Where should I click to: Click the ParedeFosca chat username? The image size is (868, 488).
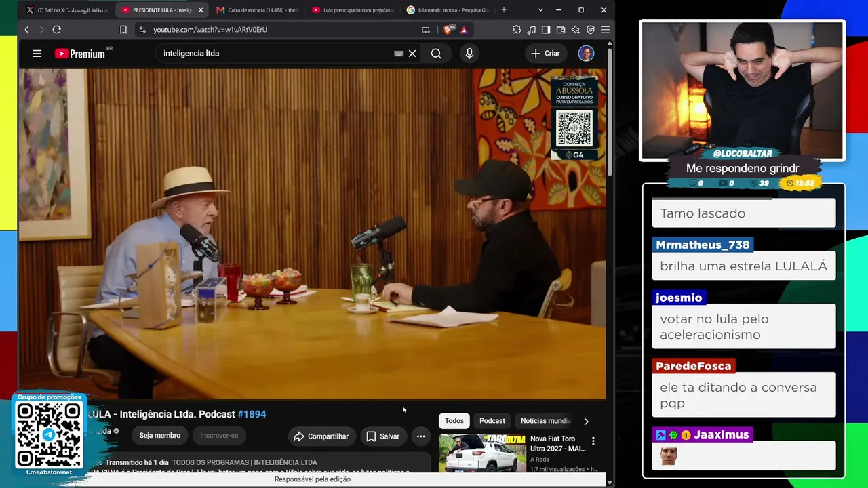tap(694, 366)
